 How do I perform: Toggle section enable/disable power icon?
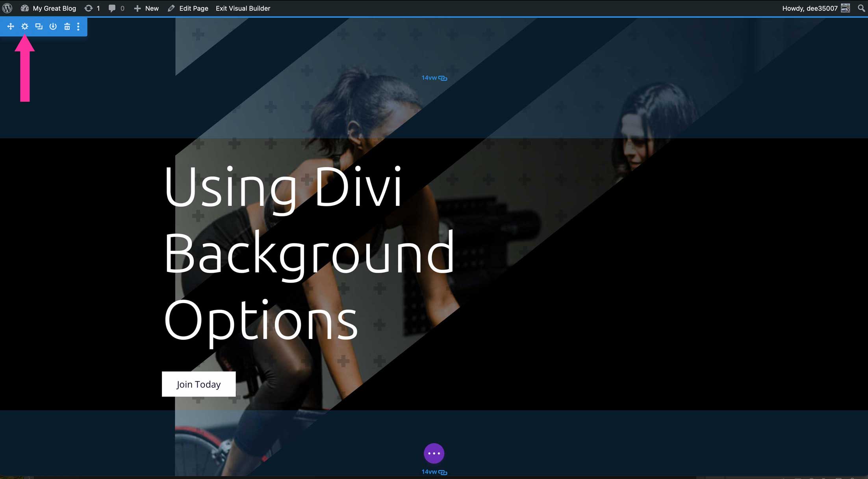pos(52,26)
